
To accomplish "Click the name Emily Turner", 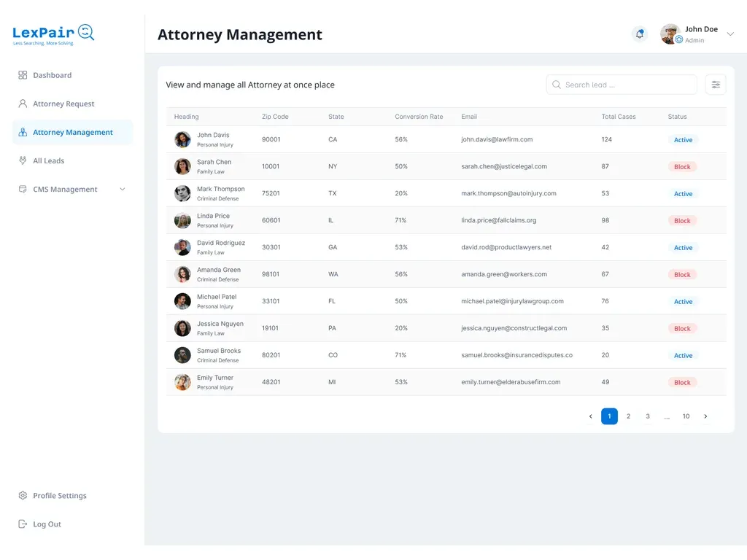I will click(215, 378).
